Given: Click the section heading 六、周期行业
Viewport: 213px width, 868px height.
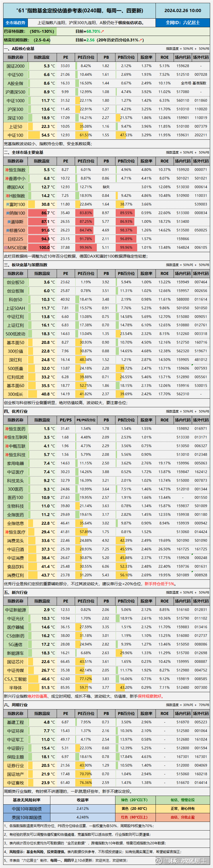Looking at the screenshot, I should pyautogui.click(x=15, y=705).
